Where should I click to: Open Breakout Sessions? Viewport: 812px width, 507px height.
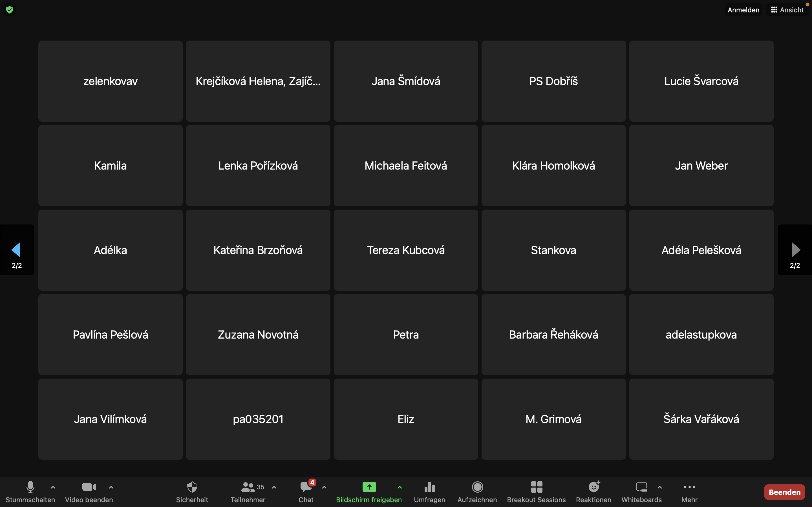[536, 491]
